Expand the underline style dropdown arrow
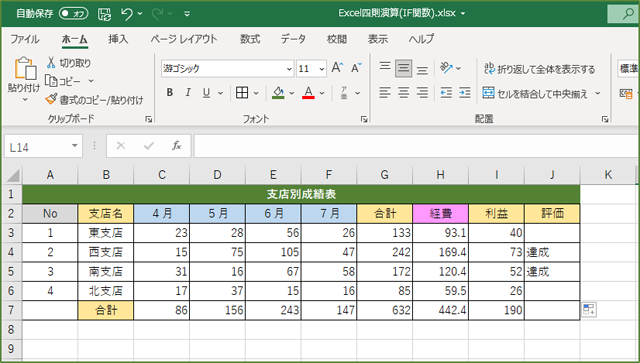 pos(220,93)
